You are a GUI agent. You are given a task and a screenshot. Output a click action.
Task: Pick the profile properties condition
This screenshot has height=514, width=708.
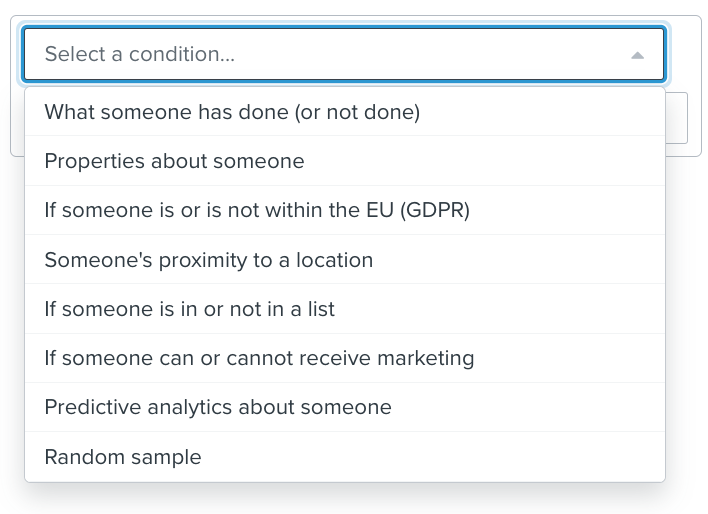click(x=175, y=161)
